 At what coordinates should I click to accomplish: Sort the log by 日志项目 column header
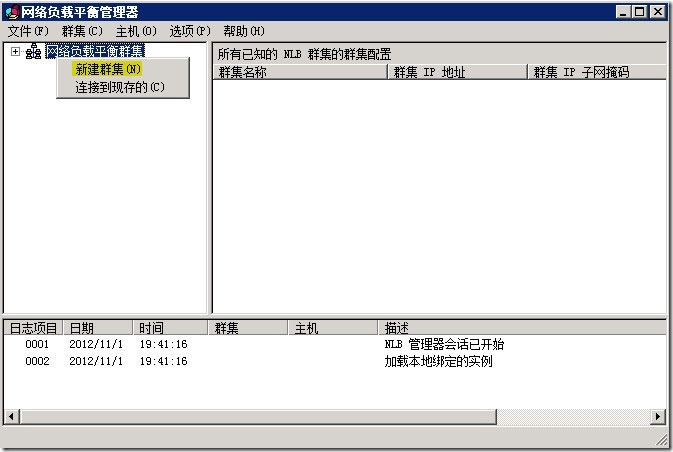click(x=33, y=328)
